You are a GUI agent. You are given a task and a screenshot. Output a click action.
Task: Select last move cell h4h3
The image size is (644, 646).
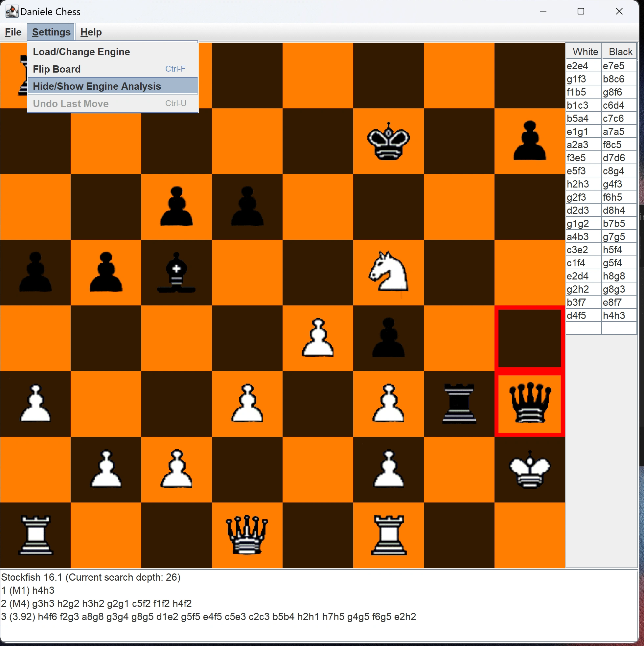point(619,316)
